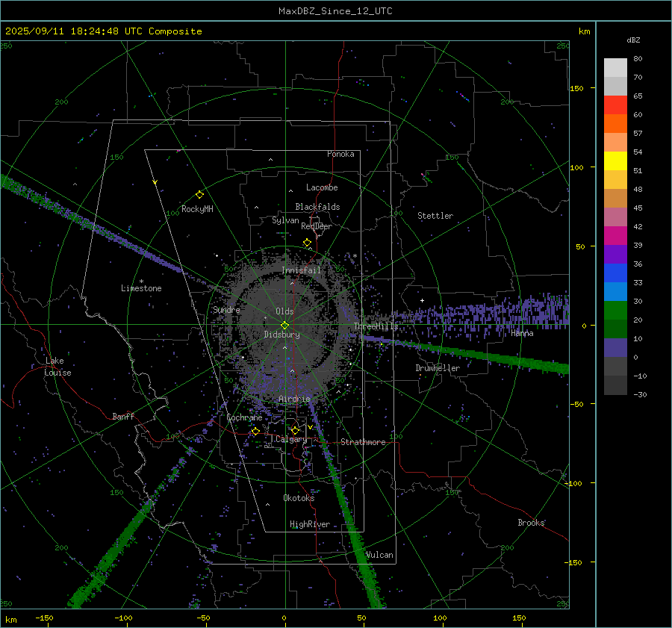This screenshot has height=628, width=672.
Task: Click the Drumheller label
Action: point(438,368)
